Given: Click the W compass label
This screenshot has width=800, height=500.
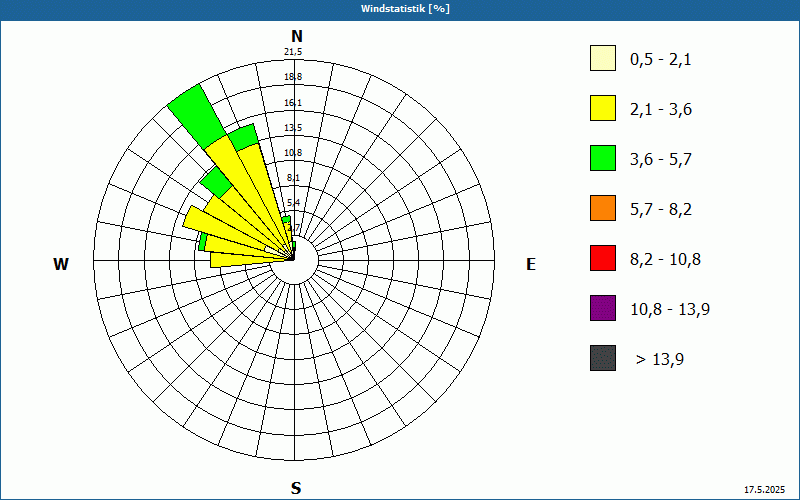Looking at the screenshot, I should tap(61, 264).
